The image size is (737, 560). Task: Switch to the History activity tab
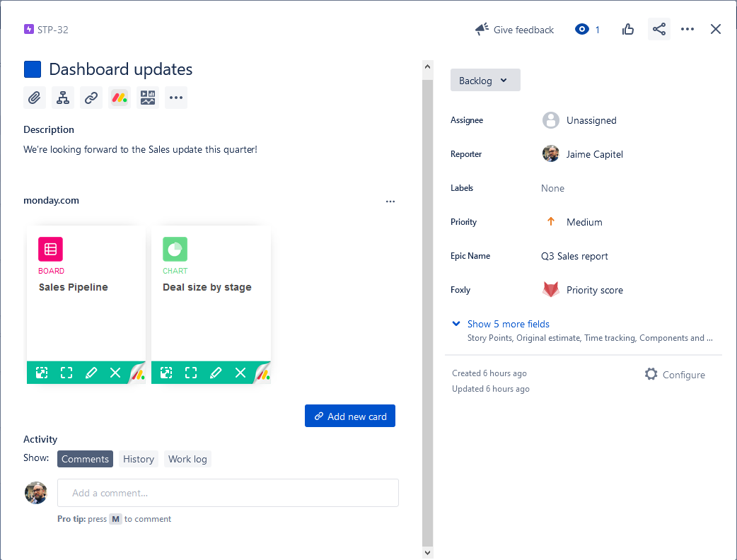coord(138,459)
